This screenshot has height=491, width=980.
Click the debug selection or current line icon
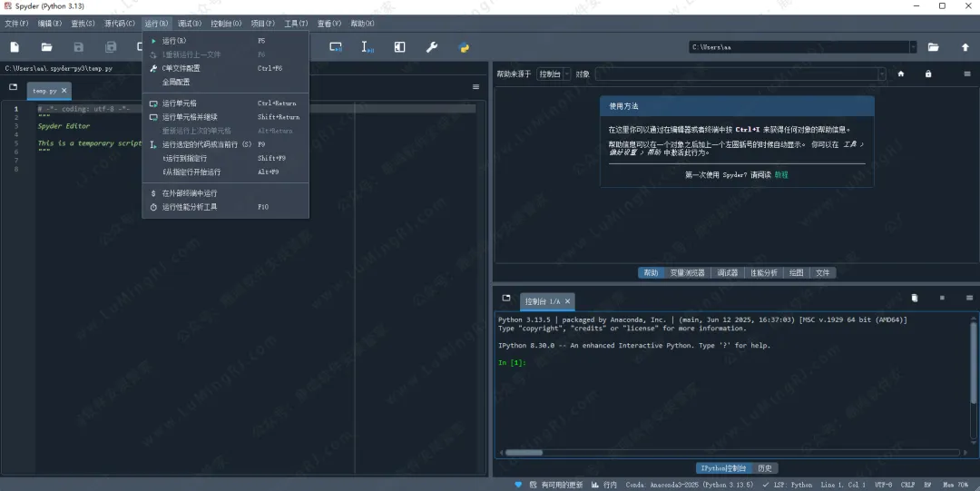(367, 47)
